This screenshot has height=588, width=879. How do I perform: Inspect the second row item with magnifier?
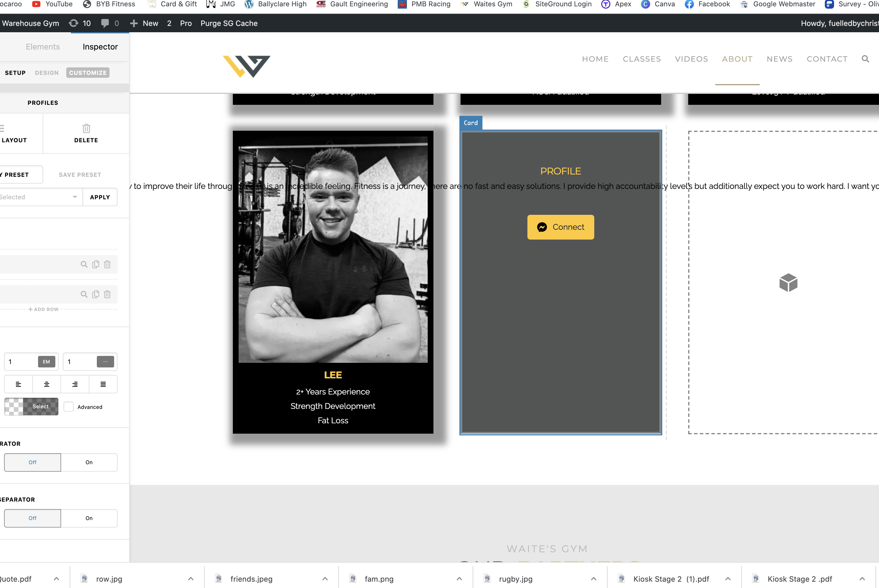point(84,294)
